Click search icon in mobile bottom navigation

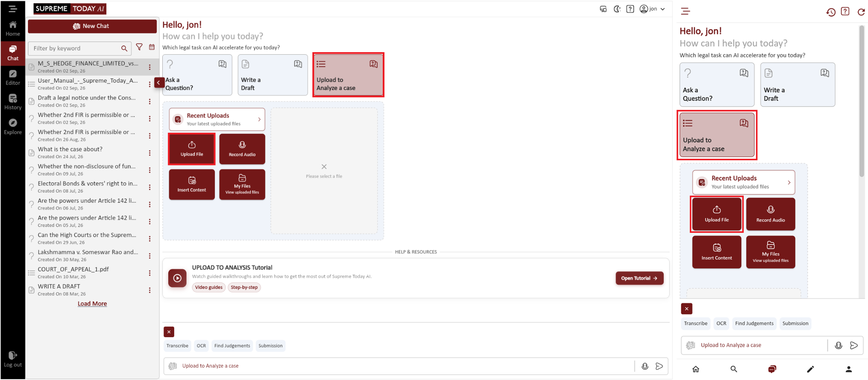coord(734,369)
